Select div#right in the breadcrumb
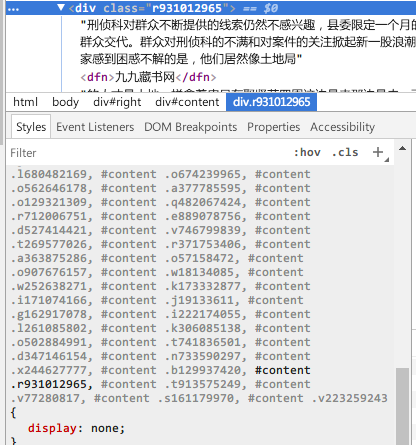This screenshot has height=445, width=416. (x=117, y=102)
